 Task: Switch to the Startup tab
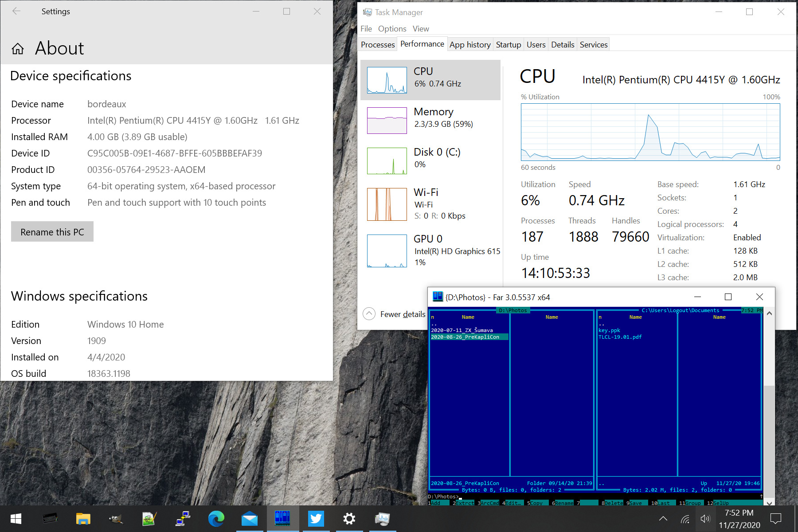tap(508, 45)
